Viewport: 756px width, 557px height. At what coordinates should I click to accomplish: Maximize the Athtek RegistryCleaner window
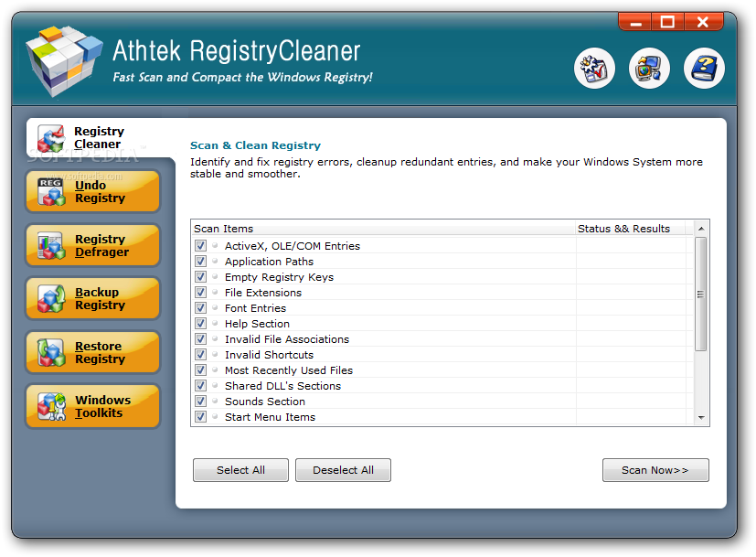[x=667, y=22]
